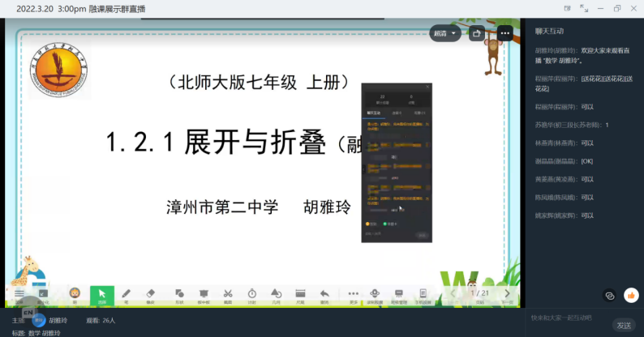Click the chat message input field
This screenshot has height=337, width=644.
pos(568,318)
